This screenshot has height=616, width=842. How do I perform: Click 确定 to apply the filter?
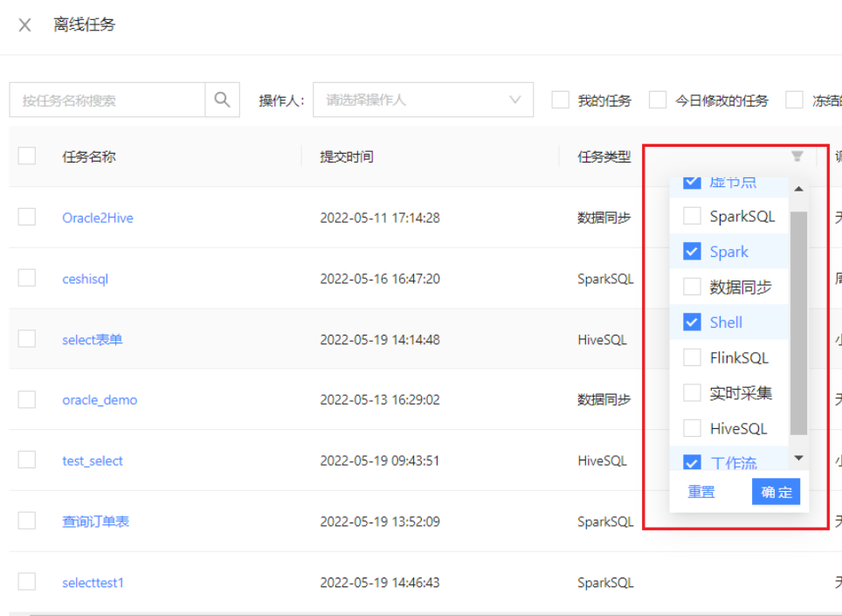776,491
